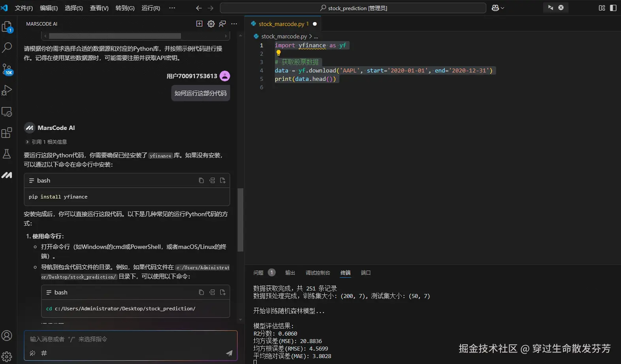This screenshot has width=621, height=364.
Task: Open the title bar menu overflow ellipsis
Action: pos(172,8)
